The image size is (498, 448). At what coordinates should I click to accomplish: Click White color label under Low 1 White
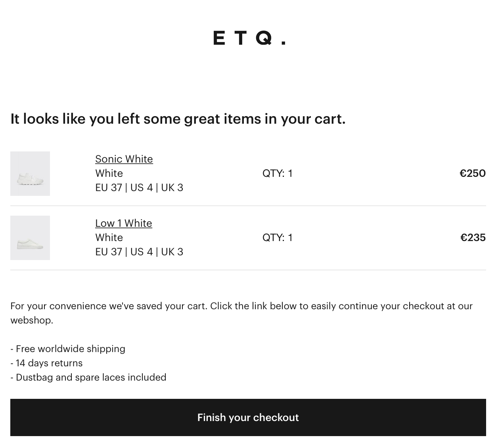coord(109,237)
